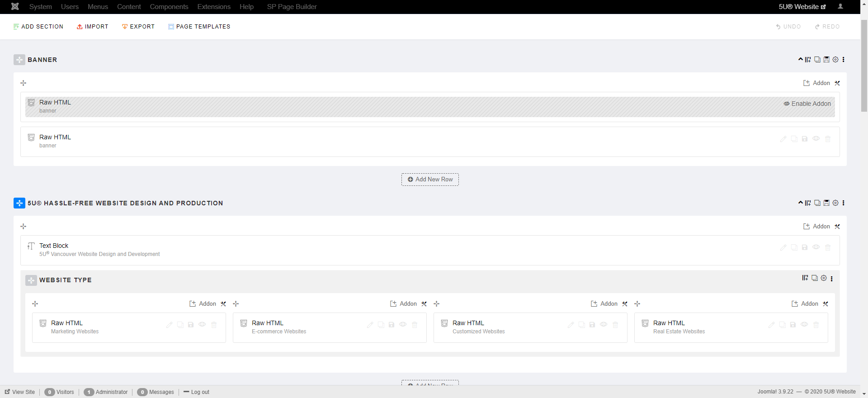
Task: Click the Redo button
Action: click(827, 27)
